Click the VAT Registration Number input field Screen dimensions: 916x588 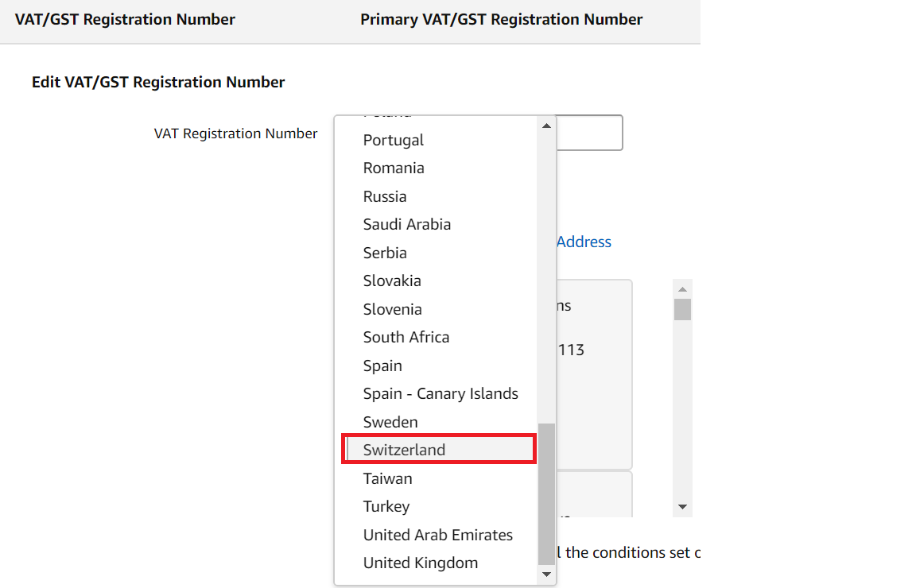(589, 133)
